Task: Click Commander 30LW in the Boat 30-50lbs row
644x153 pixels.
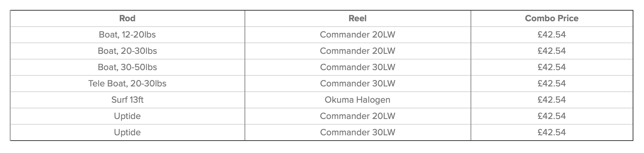Action: click(x=357, y=67)
